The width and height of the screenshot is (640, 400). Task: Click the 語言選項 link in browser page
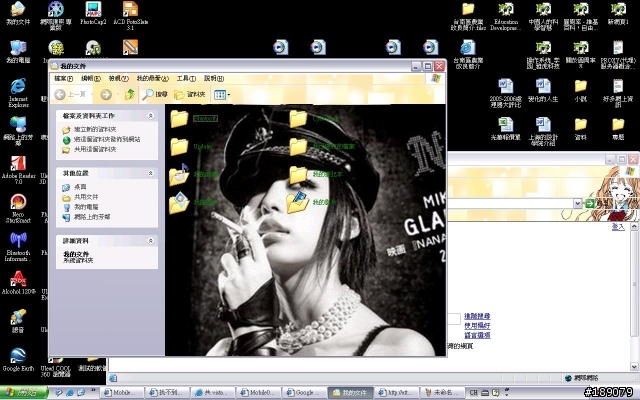point(477,335)
